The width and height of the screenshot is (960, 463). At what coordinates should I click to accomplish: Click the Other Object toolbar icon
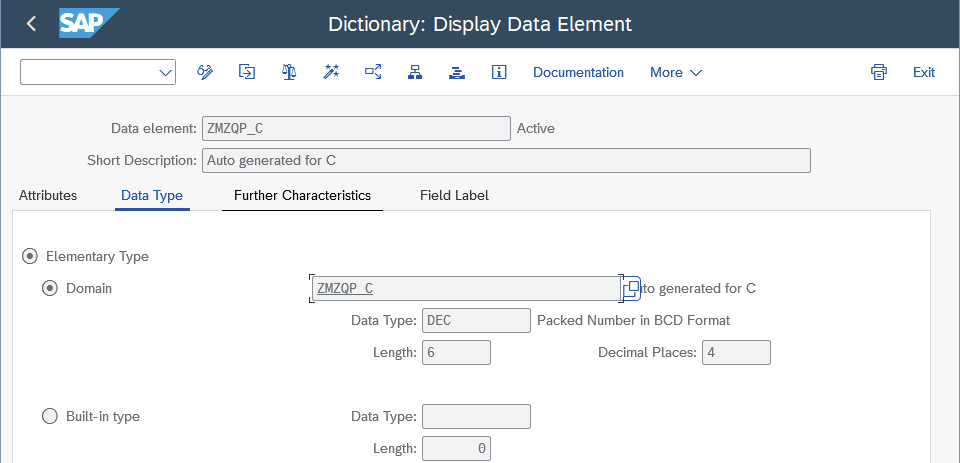coord(247,72)
